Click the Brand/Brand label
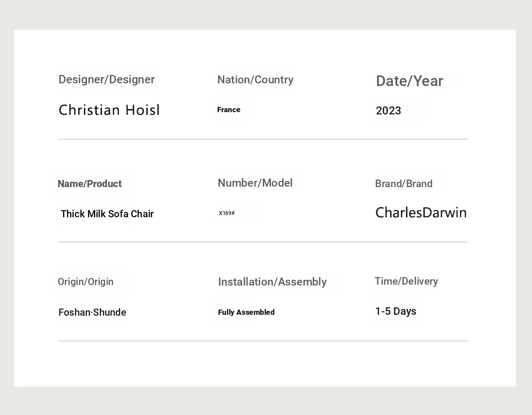This screenshot has width=532, height=415. 403,184
